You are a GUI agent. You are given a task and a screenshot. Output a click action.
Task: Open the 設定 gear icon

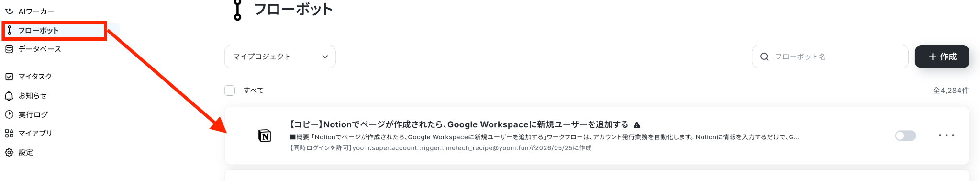[9, 152]
